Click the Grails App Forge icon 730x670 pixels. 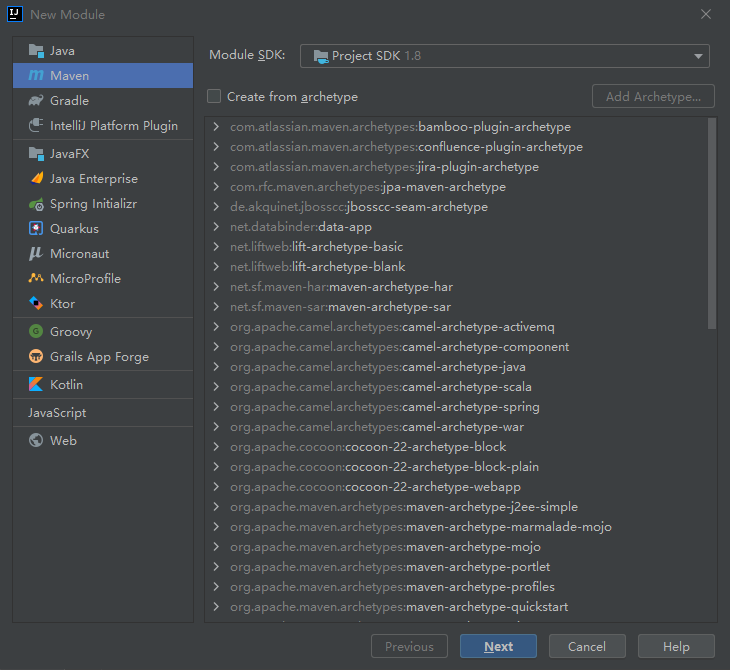(36, 357)
